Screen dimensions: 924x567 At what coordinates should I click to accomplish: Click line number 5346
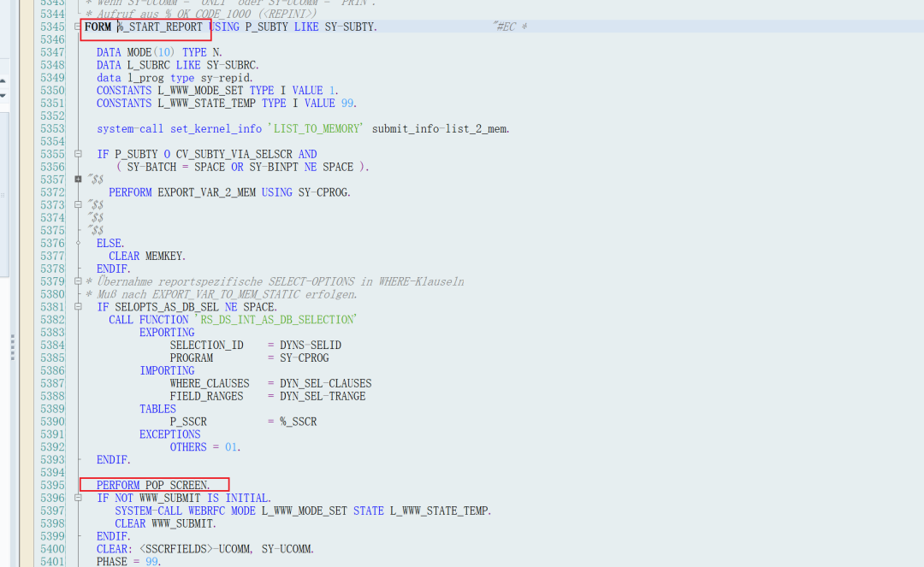click(52, 39)
